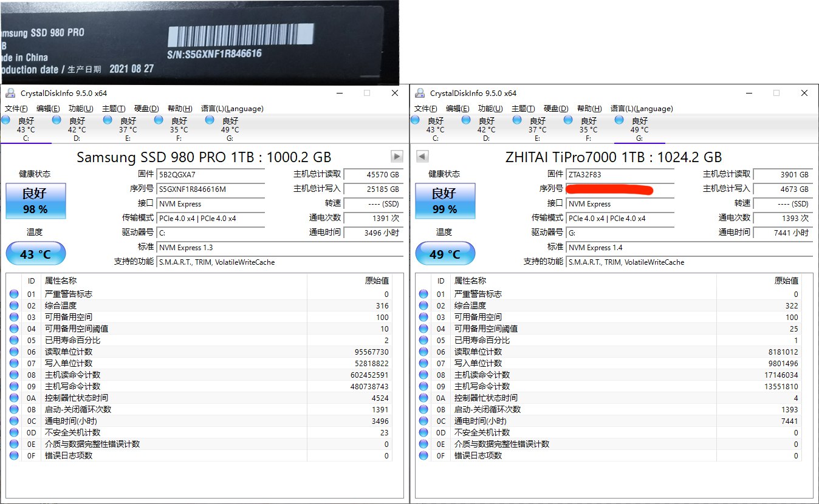Click the status orb for 错误日志项数 in Samsung window
This screenshot has height=504, width=819.
pos(14,455)
